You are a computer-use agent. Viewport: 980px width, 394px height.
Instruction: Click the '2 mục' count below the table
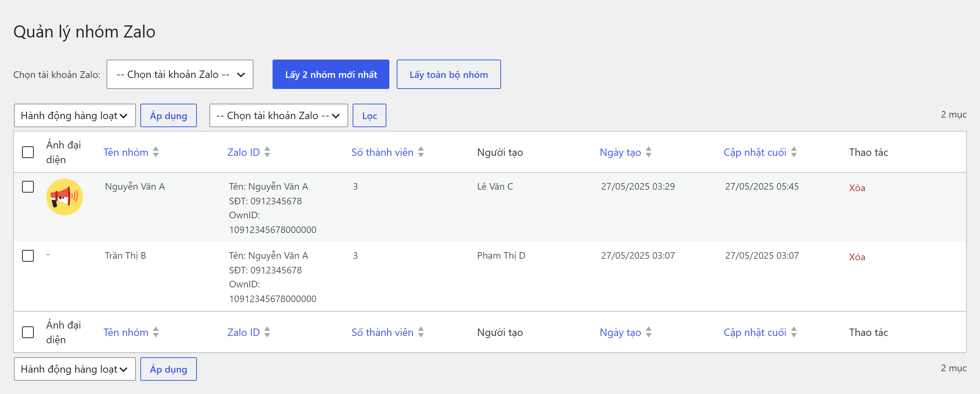pos(954,368)
